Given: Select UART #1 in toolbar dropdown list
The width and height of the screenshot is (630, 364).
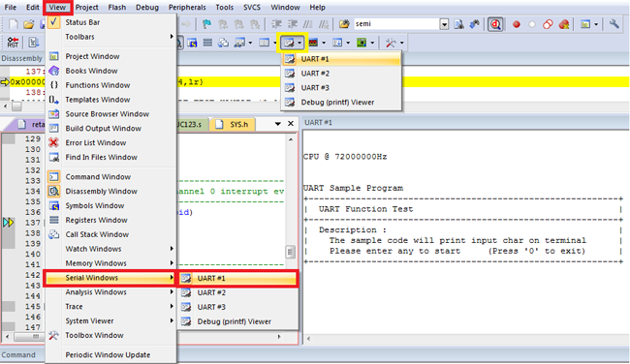Looking at the screenshot, I should 341,59.
